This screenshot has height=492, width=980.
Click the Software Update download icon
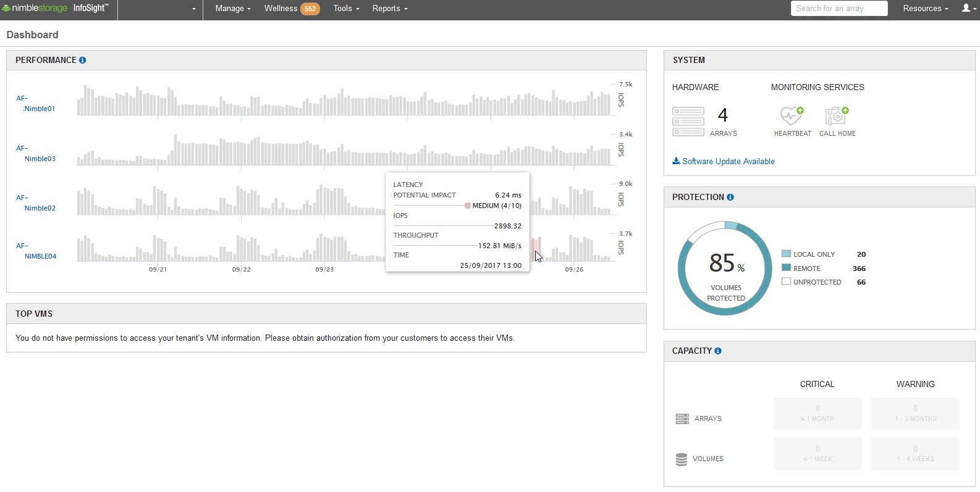[x=676, y=161]
